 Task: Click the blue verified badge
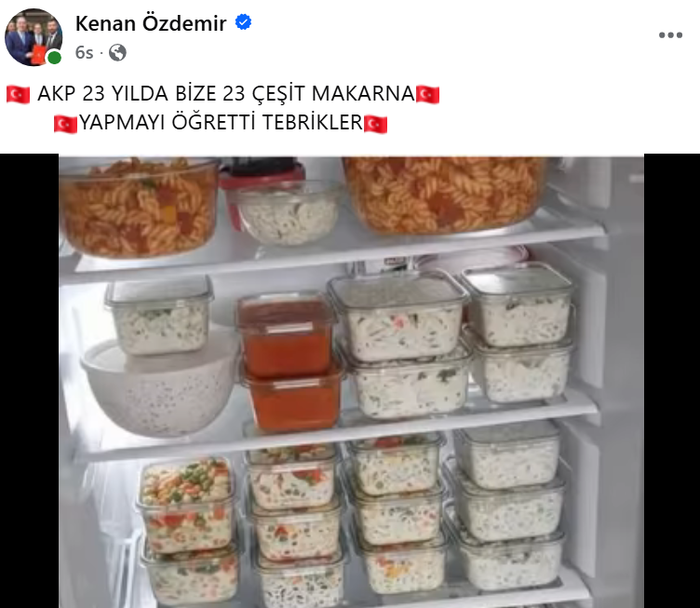pyautogui.click(x=243, y=21)
